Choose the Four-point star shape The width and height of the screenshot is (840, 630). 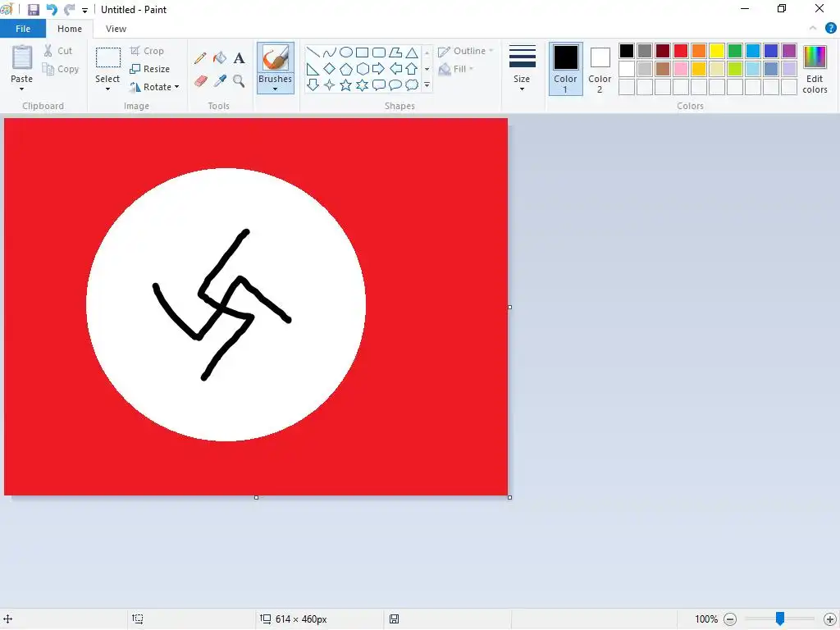(330, 84)
